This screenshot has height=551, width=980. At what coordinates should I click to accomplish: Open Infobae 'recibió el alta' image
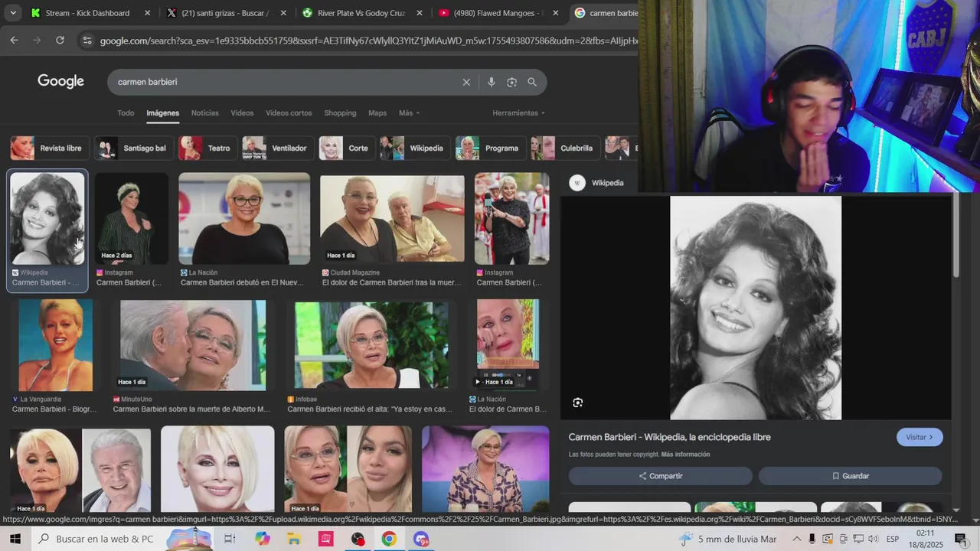(x=371, y=345)
